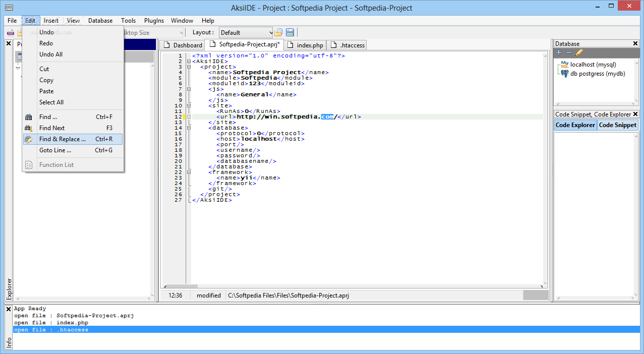Close the Explorer panel on the left
Viewport: 644px width, 354px height.
(x=9, y=44)
